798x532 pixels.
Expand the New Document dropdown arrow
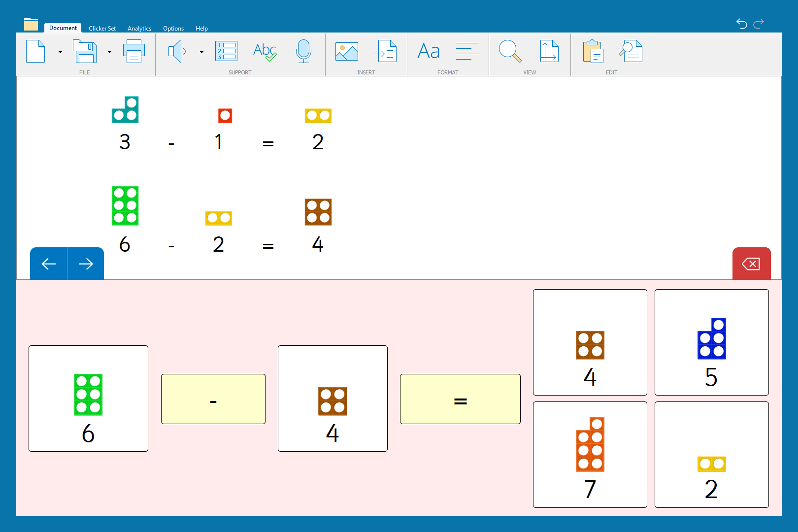click(x=60, y=52)
